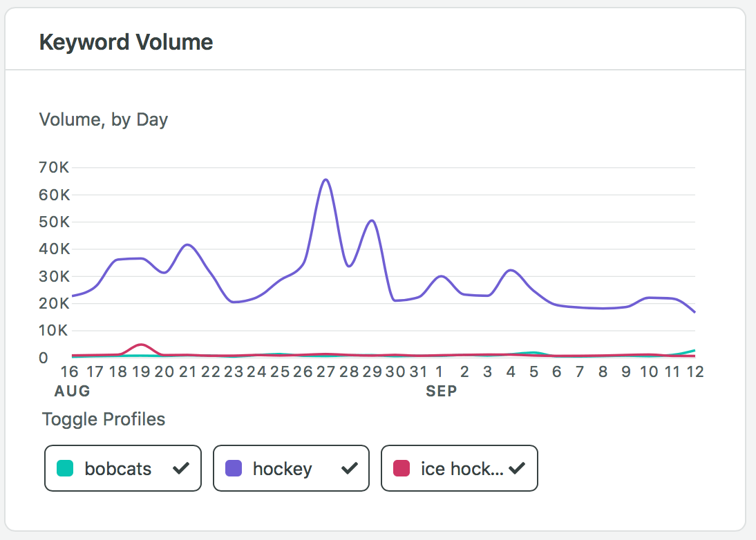Toggle the hockey profile button
Image resolution: width=756 pixels, height=540 pixels.
coord(291,469)
